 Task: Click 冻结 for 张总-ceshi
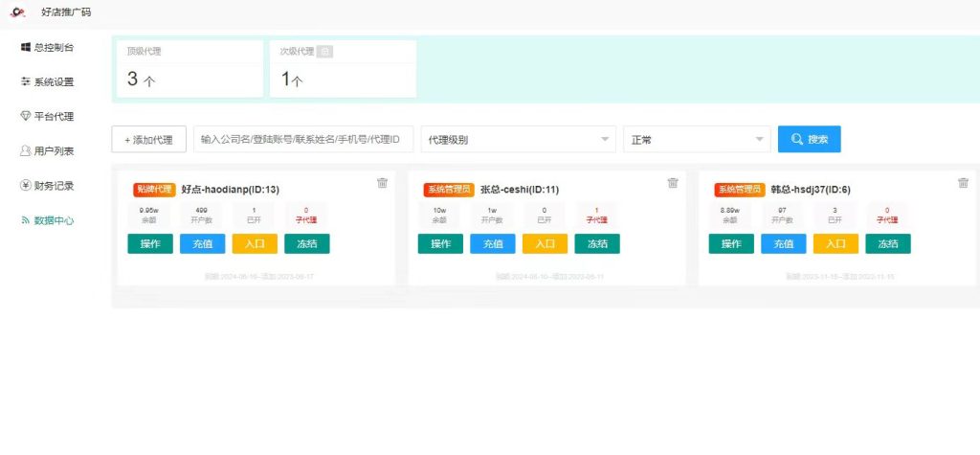[x=597, y=244]
